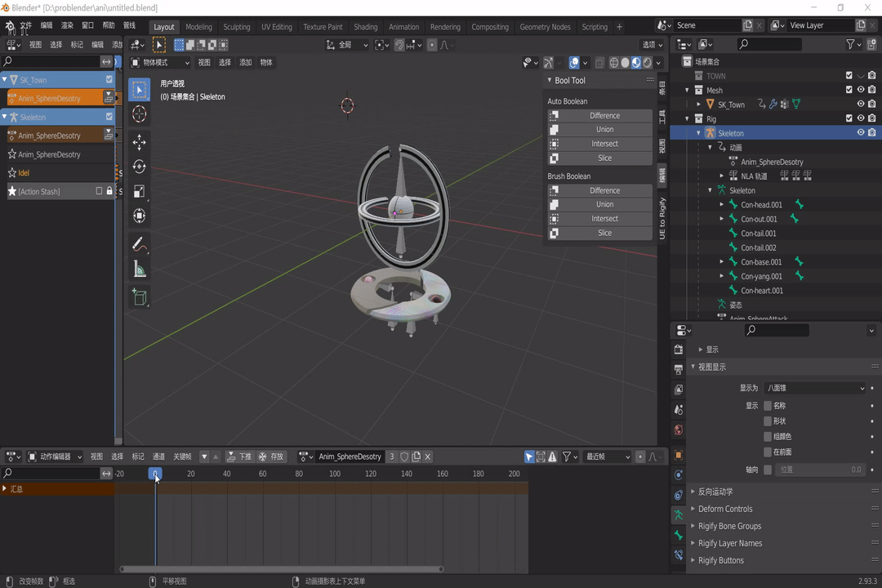
Task: Switch to the Sculpting workspace tab
Action: point(236,26)
